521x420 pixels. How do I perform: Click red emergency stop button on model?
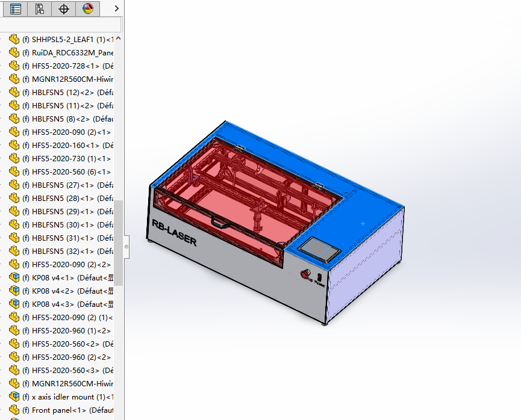(x=305, y=274)
